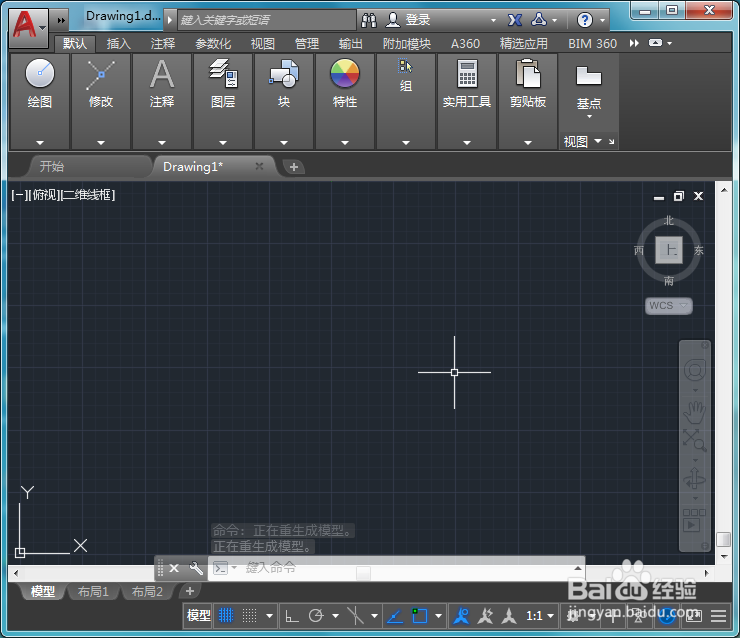
Task: Expand the polar tracking angle arrow
Action: (336, 616)
